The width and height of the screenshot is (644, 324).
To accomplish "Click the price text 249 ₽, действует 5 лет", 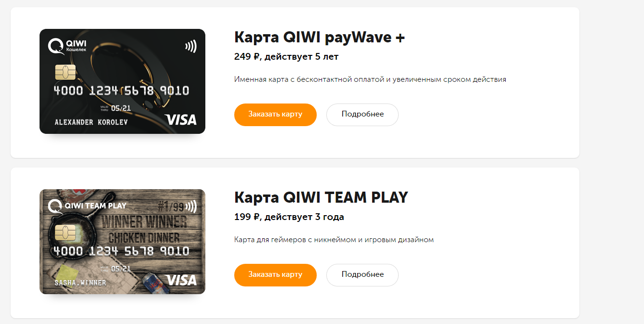I will click(x=286, y=57).
